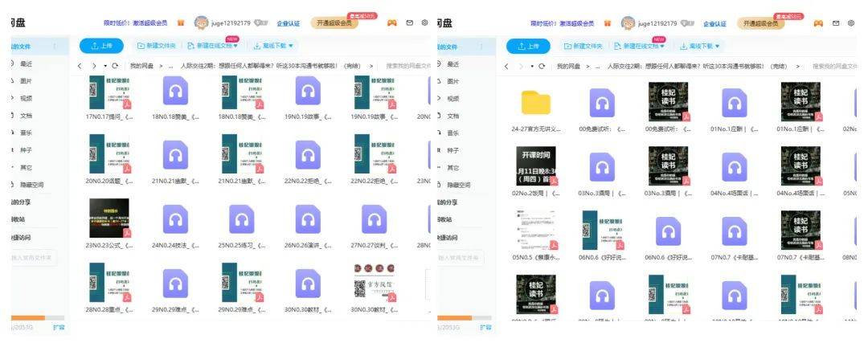Open 30N0.30教材 audio file icon
868x347 pixels.
tap(309, 284)
